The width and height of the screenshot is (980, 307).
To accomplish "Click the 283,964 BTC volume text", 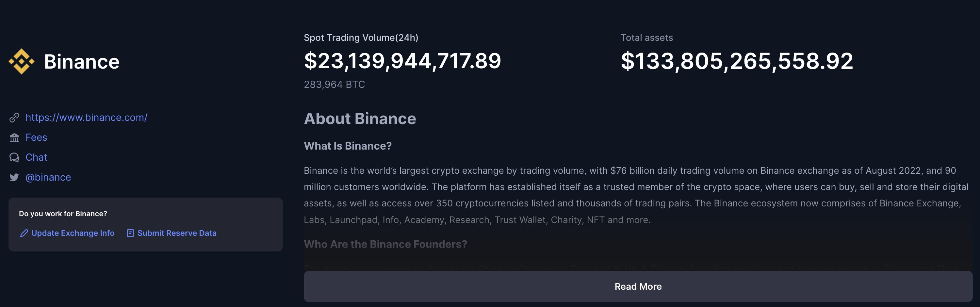I will tap(335, 85).
